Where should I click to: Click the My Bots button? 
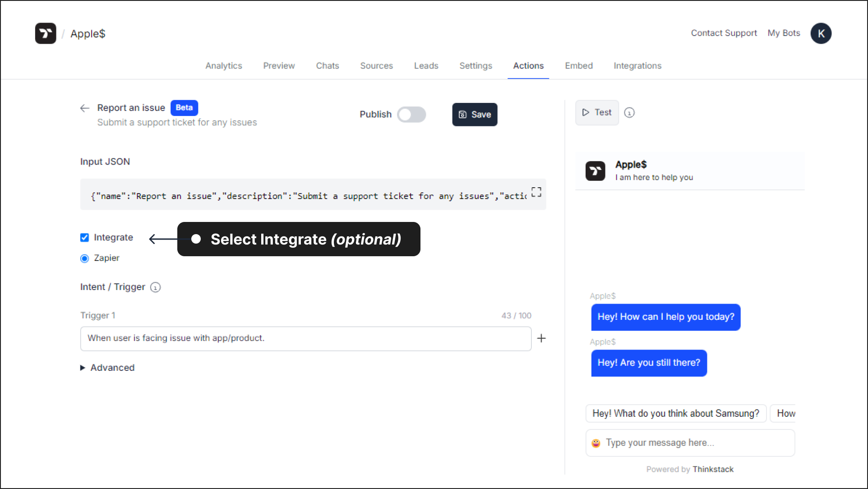(x=783, y=33)
